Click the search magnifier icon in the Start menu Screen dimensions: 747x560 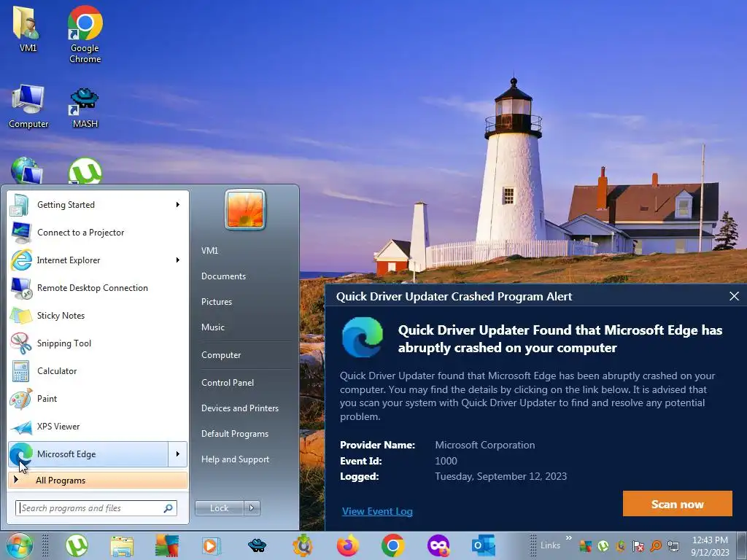click(x=168, y=508)
